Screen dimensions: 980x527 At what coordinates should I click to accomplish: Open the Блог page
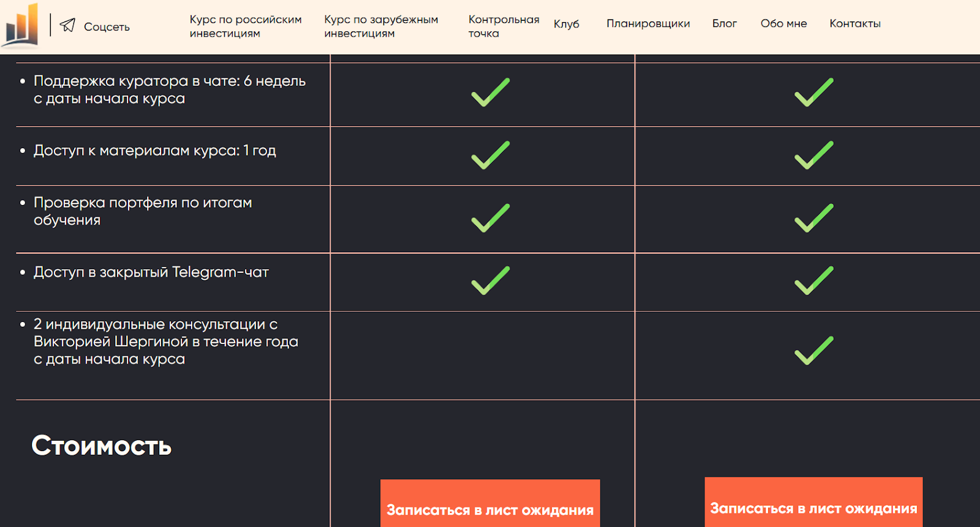pos(724,24)
